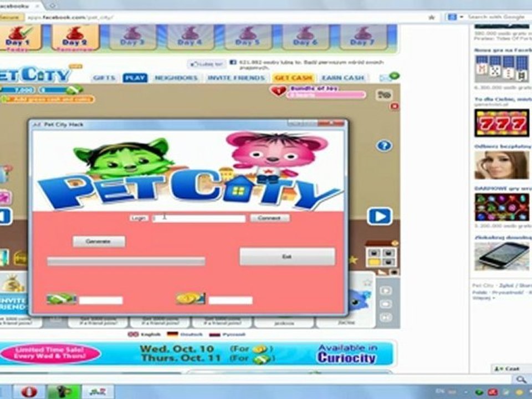Image resolution: width=532 pixels, height=399 pixels.
Task: Click the progress bar below Generate
Action: (x=126, y=261)
